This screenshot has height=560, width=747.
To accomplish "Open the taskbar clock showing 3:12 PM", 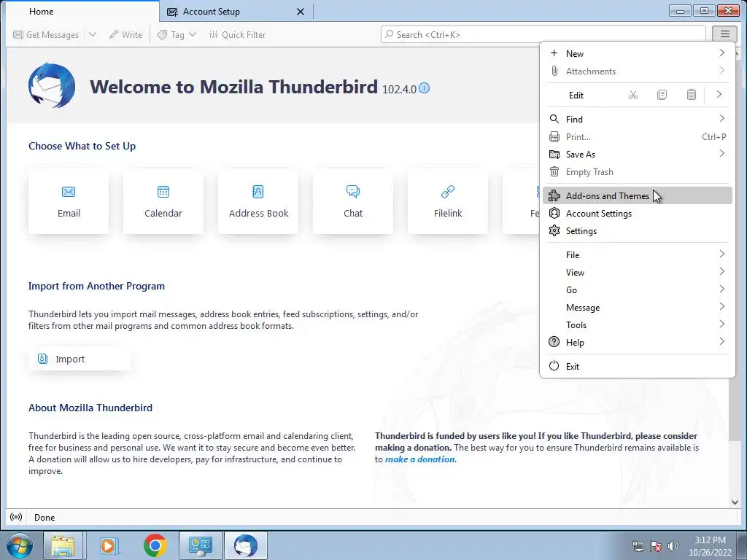I will [x=710, y=546].
